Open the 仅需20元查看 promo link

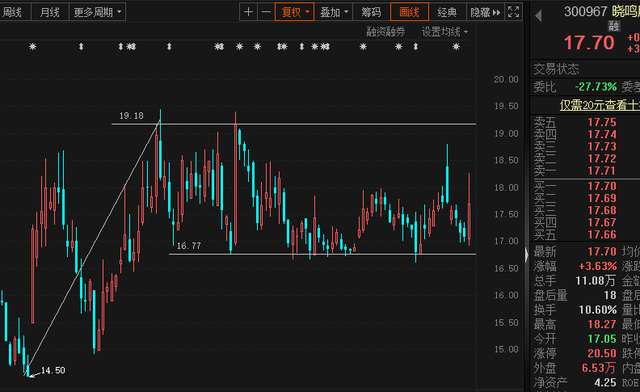[x=600, y=105]
